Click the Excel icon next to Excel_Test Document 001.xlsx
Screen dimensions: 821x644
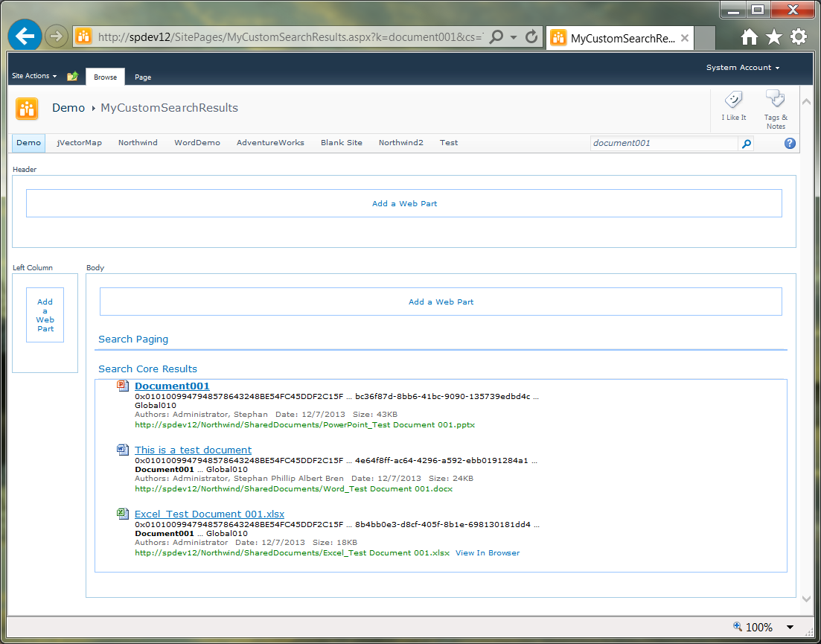pyautogui.click(x=123, y=514)
